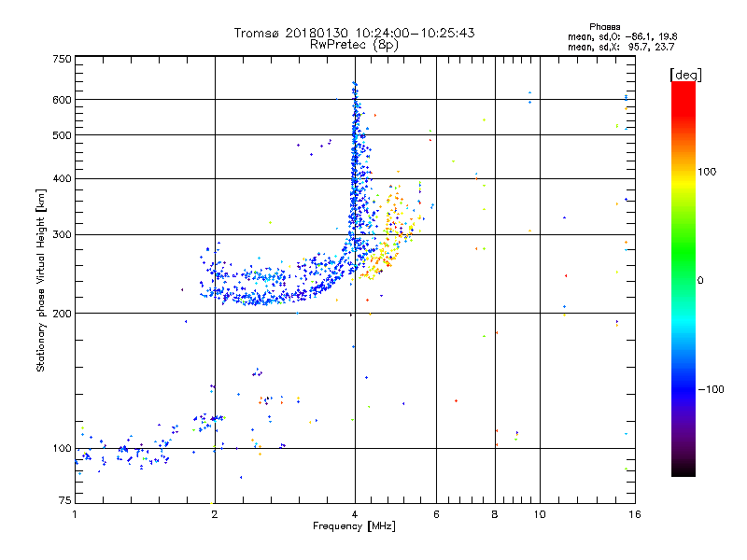Screen dimensions: 747x560
Task: Click the y-axis label "750"
Action: tap(63, 59)
